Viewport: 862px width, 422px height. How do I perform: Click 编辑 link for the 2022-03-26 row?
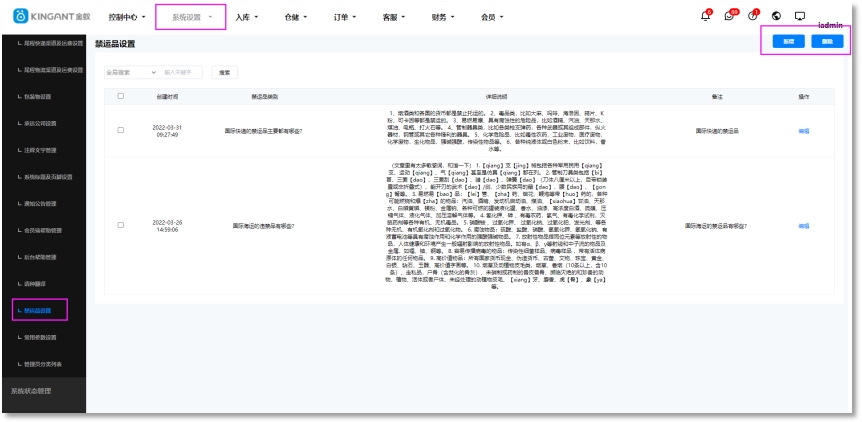pos(803,226)
